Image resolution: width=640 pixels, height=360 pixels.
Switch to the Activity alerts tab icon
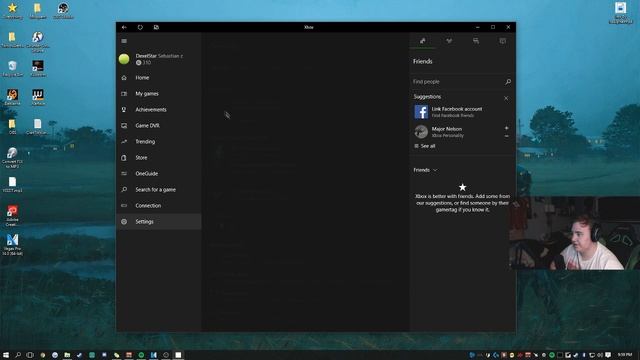coord(502,41)
